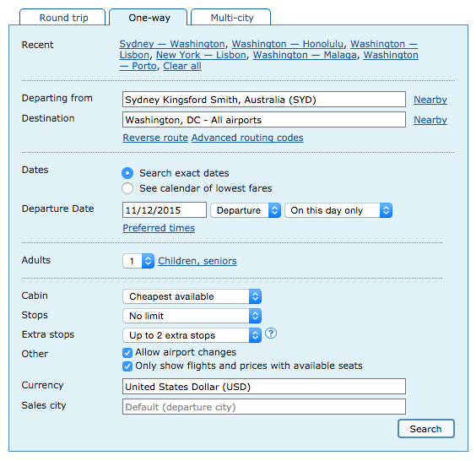Open Advanced routing codes link
The image size is (476, 461).
point(247,138)
